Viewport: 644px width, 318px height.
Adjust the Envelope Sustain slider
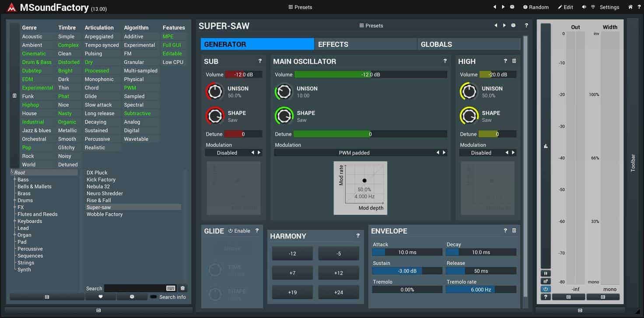pyautogui.click(x=407, y=271)
